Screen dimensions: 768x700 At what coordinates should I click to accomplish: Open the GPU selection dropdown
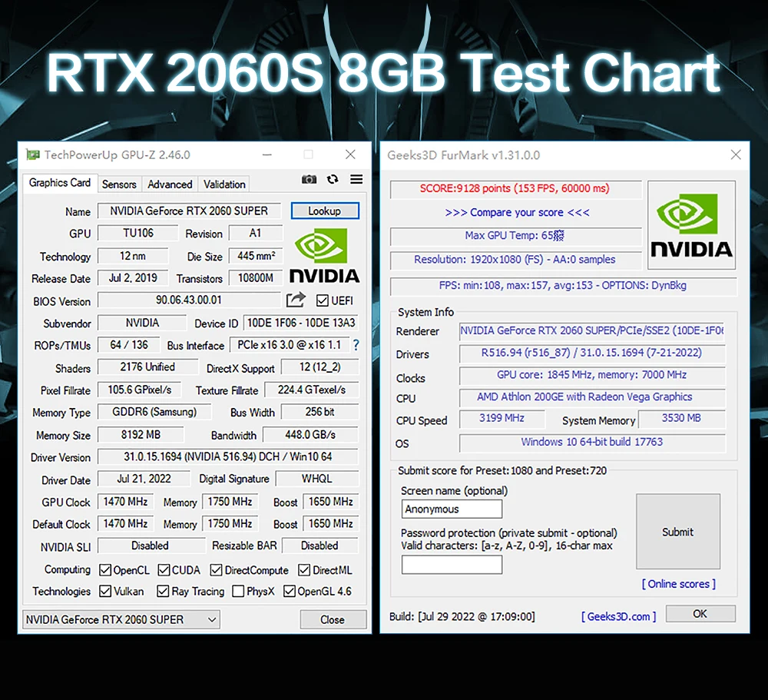click(x=121, y=619)
